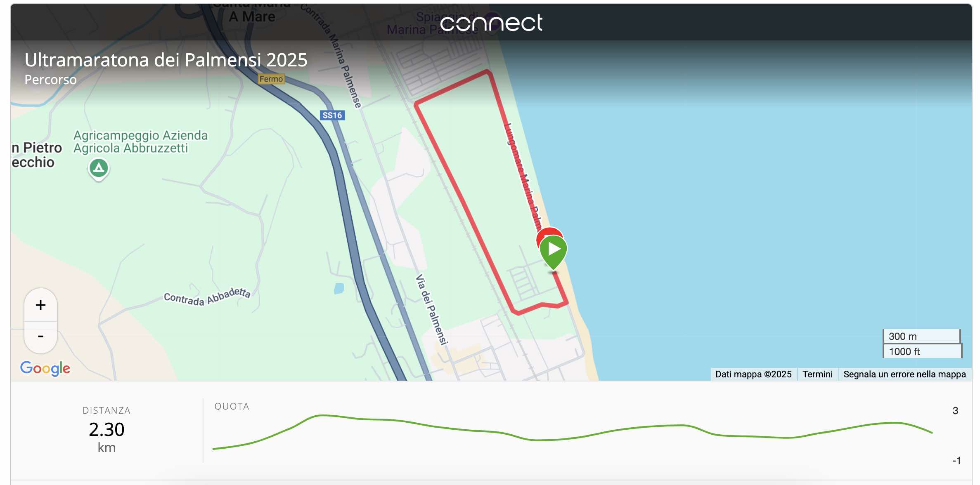Select the Agricampeggio campsite marker icon
The width and height of the screenshot is (980, 485).
click(x=99, y=169)
